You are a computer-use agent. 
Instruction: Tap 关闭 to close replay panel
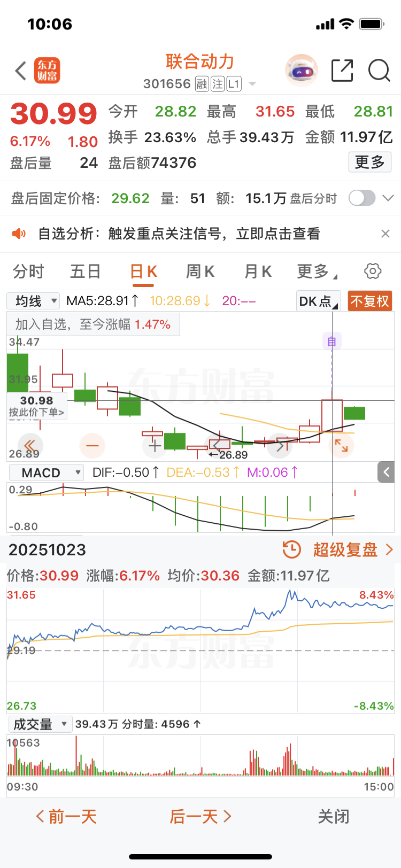click(334, 816)
